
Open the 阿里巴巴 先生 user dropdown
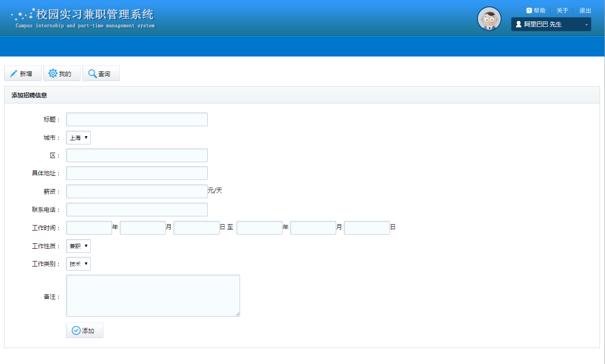pyautogui.click(x=551, y=24)
